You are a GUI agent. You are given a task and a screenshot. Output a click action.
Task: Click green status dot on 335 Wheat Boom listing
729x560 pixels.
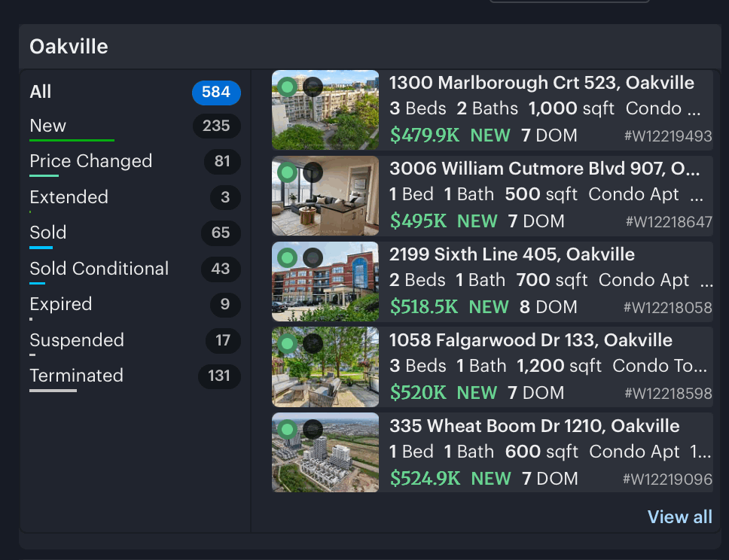click(x=288, y=430)
